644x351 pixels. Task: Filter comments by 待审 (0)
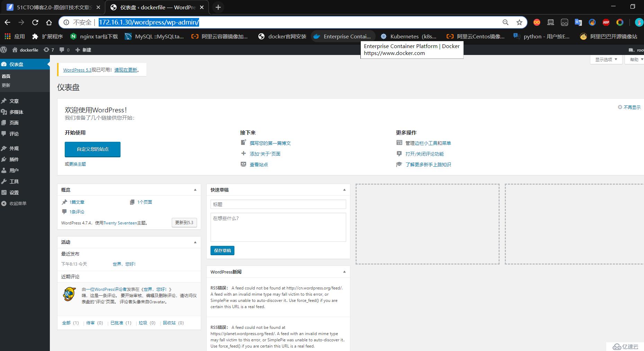click(x=95, y=323)
